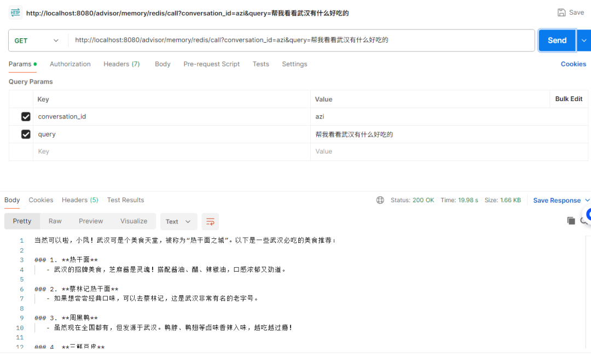The image size is (591, 364).
Task: Click the first response line text
Action: click(185, 240)
